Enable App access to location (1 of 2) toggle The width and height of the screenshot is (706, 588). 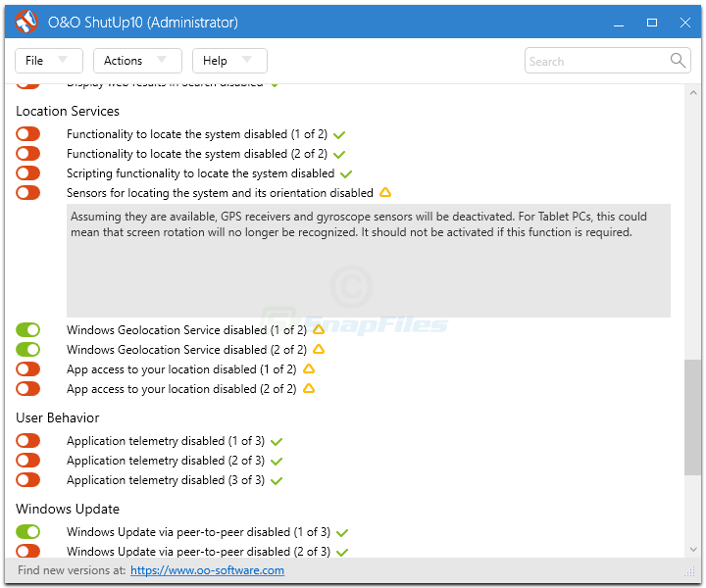[x=27, y=369]
